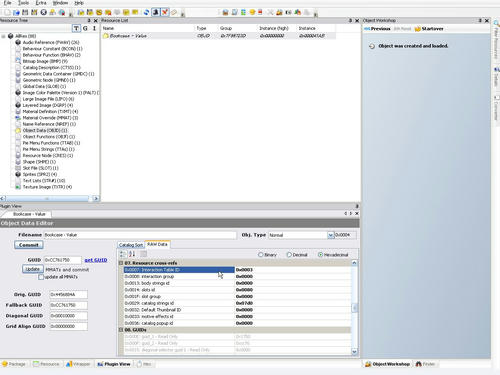Check the update all MMATs checkbox
The image size is (500, 375).
pyautogui.click(x=41, y=277)
